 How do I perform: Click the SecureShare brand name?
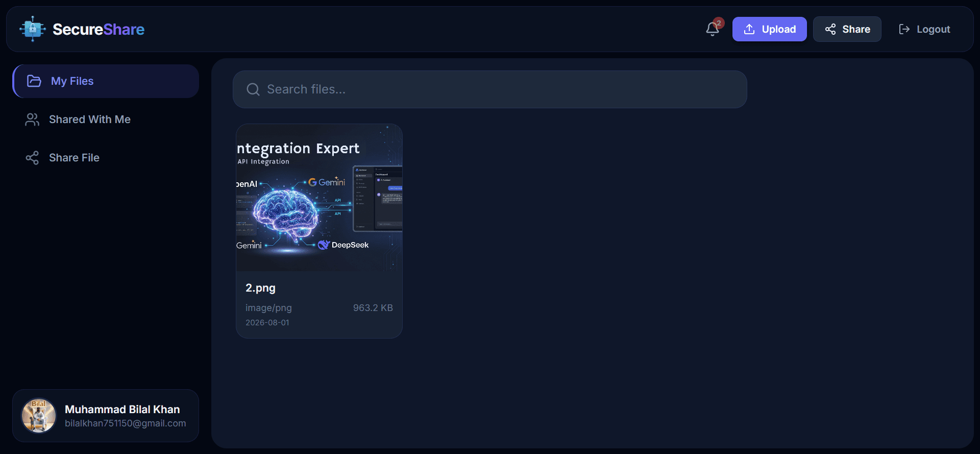pyautogui.click(x=99, y=30)
